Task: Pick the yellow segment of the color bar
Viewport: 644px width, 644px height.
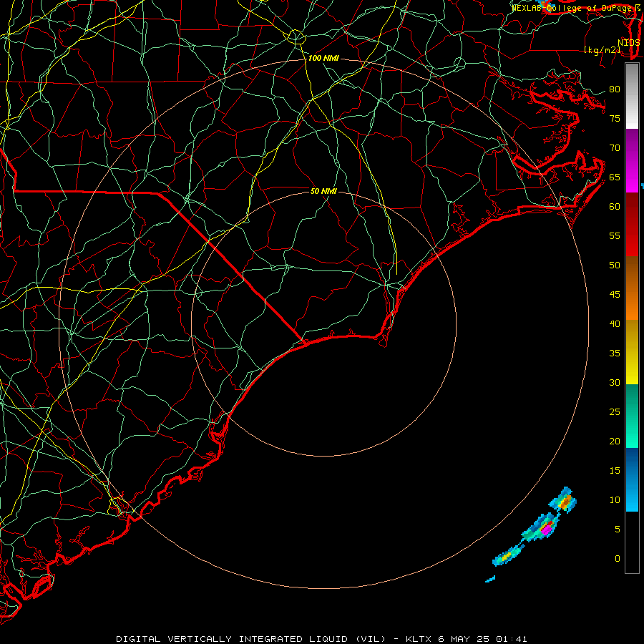Action: [632, 352]
